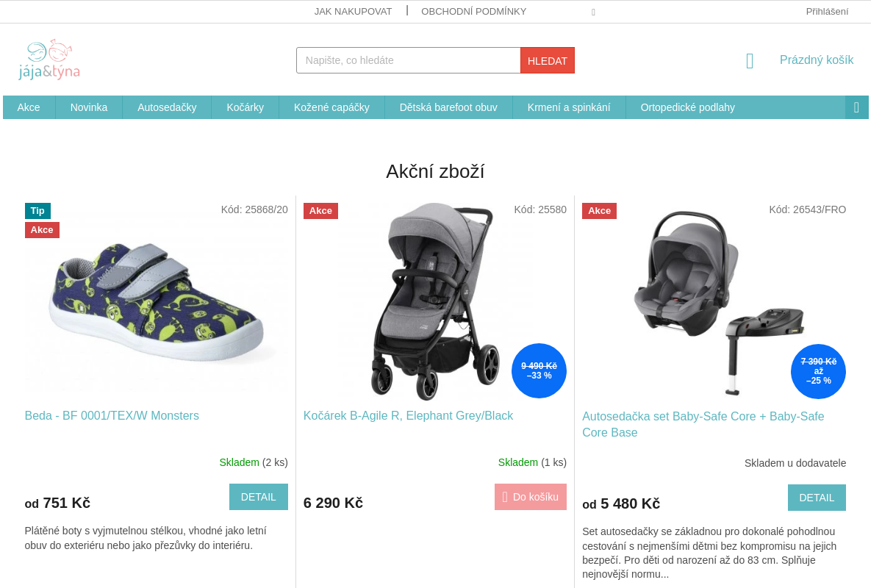The image size is (882, 588).
Task: Click the jája&týna logo
Action: [49, 60]
